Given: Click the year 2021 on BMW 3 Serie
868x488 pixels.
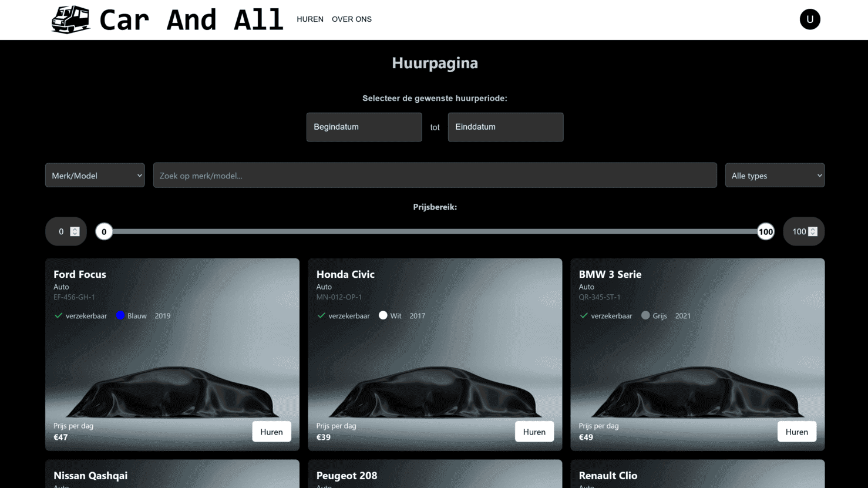Looking at the screenshot, I should click(x=683, y=316).
